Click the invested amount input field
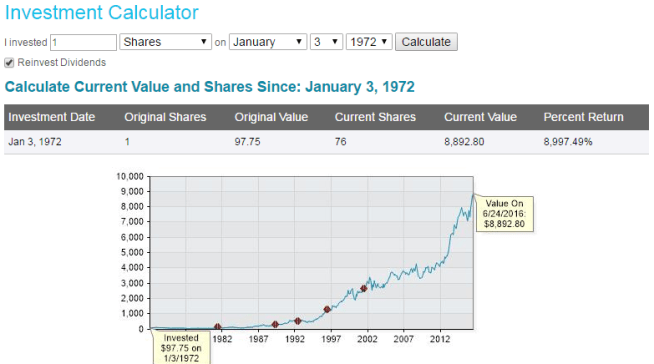This screenshot has height=364, width=654. point(83,42)
